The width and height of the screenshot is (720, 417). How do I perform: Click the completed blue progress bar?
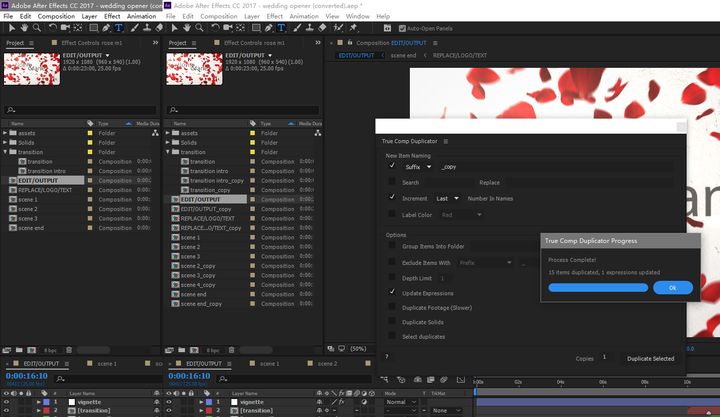pyautogui.click(x=598, y=287)
